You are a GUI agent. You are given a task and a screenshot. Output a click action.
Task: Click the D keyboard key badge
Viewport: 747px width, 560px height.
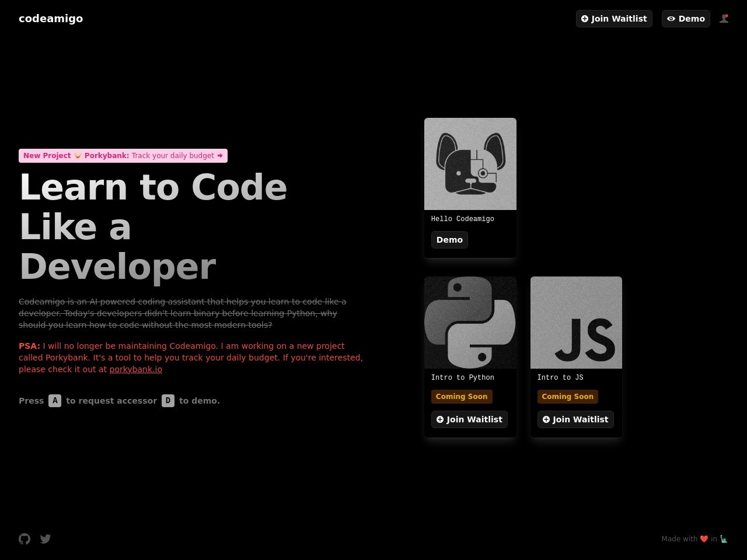pyautogui.click(x=168, y=401)
